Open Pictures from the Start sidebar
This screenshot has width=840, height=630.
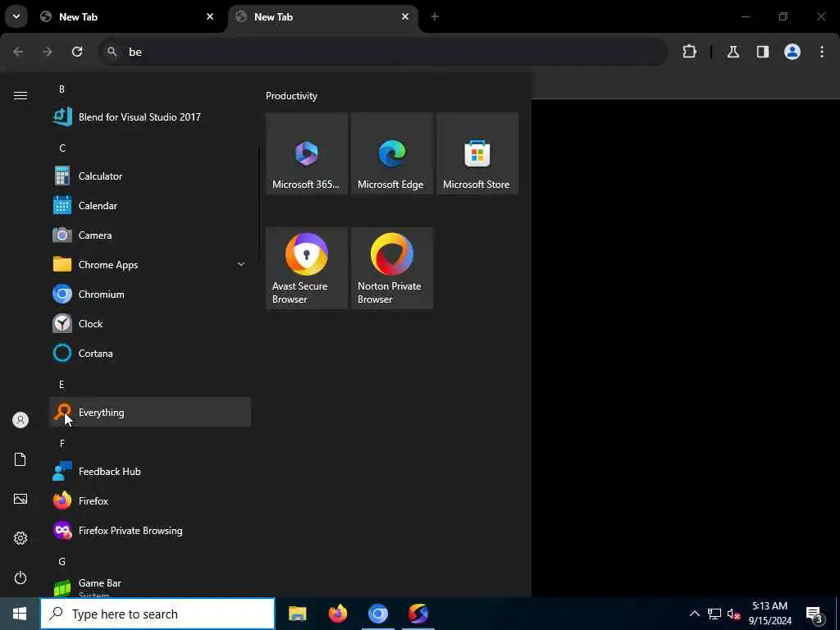tap(21, 499)
